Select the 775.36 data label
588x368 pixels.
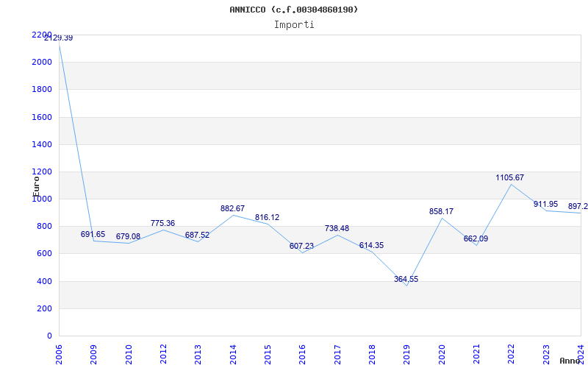162,223
